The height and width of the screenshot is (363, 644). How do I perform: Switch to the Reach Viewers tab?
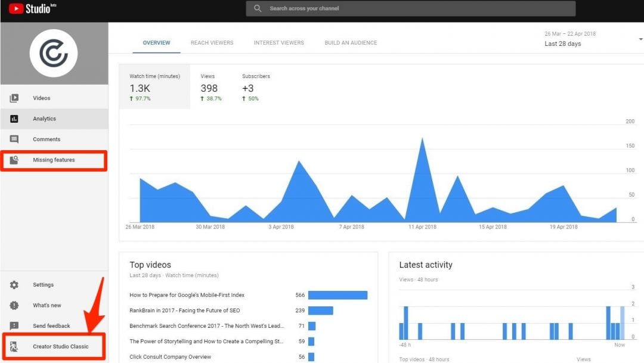coord(212,43)
